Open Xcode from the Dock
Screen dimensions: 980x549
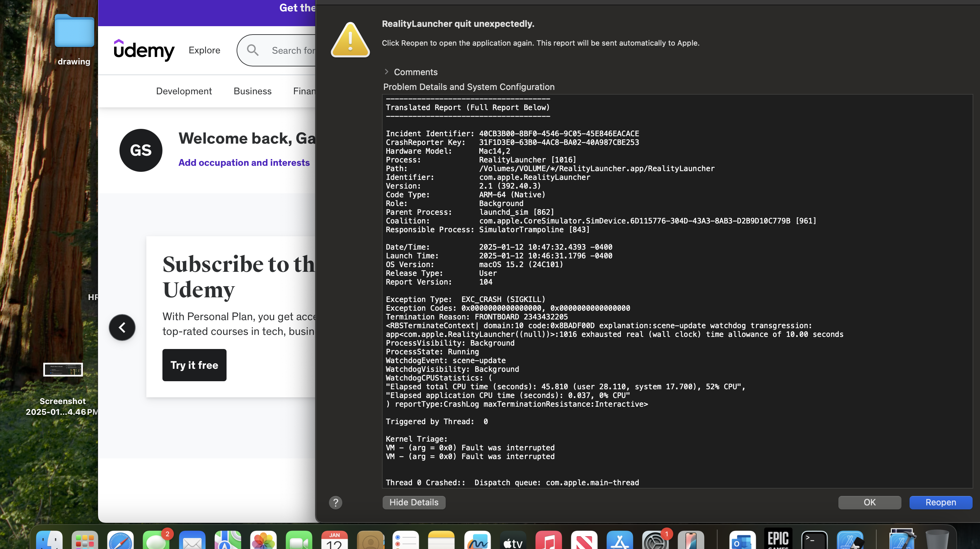(902, 539)
